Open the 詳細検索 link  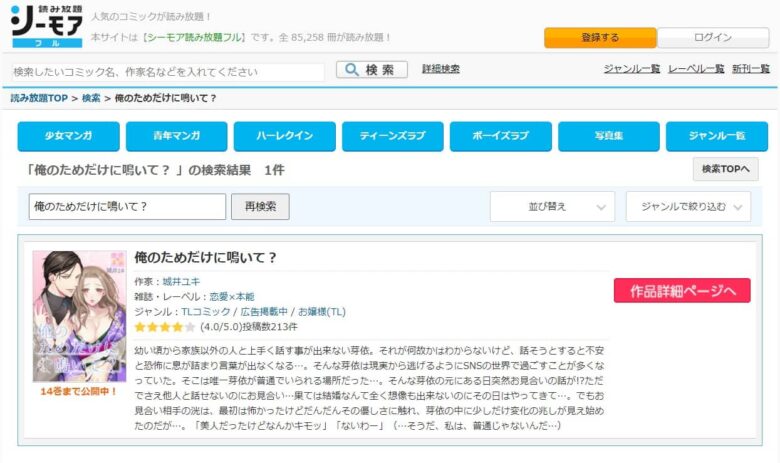441,69
